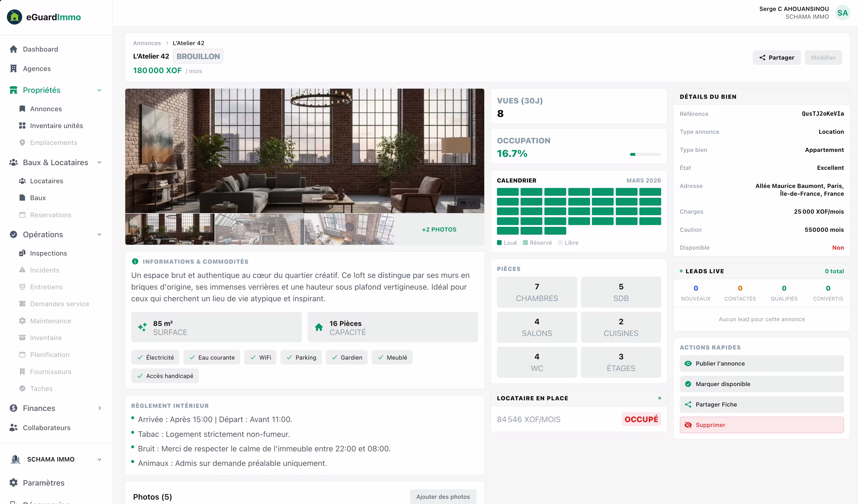858x504 pixels.
Task: Click the Inspections icon in the sidebar
Action: tap(22, 253)
